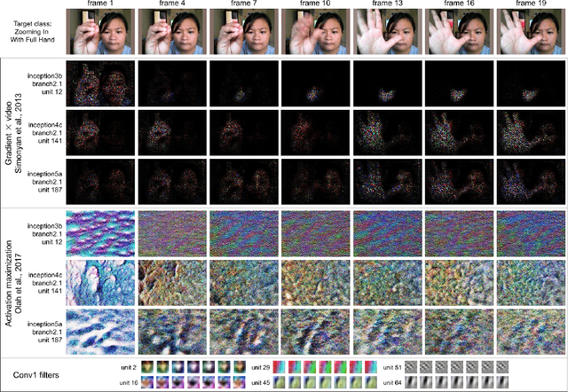This screenshot has height=392, width=568.
Task: Click the 'unit 51' filter label
Action: click(394, 365)
